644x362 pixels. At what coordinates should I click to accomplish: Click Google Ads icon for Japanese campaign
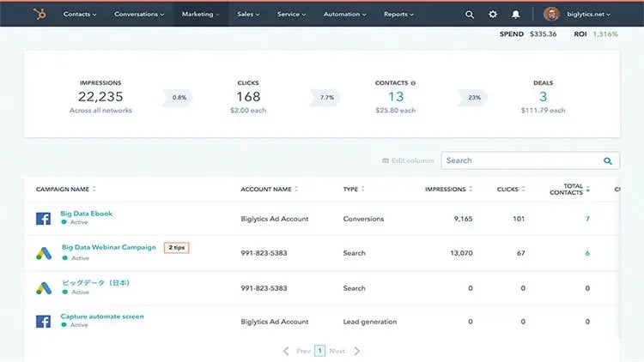44,288
